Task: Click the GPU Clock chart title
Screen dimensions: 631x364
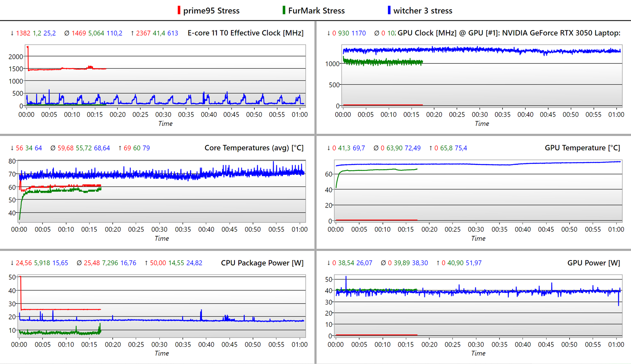Action: pyautogui.click(x=509, y=33)
